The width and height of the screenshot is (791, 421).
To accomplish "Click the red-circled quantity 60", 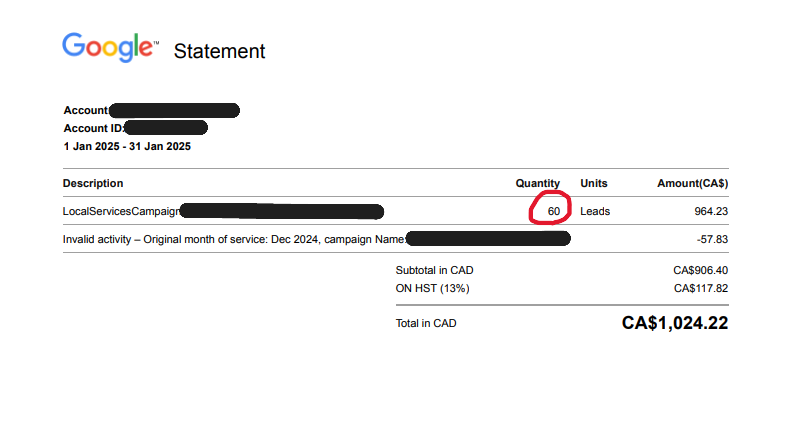I will (x=554, y=211).
